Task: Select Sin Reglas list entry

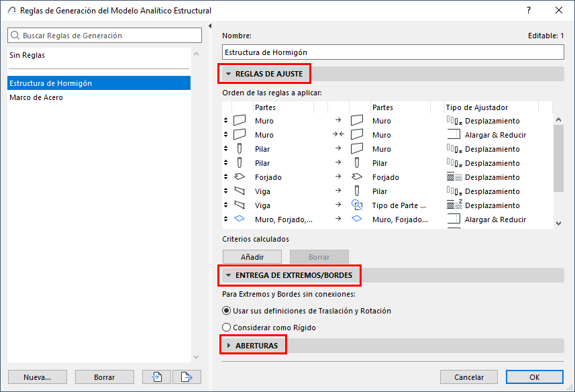Action: point(28,55)
